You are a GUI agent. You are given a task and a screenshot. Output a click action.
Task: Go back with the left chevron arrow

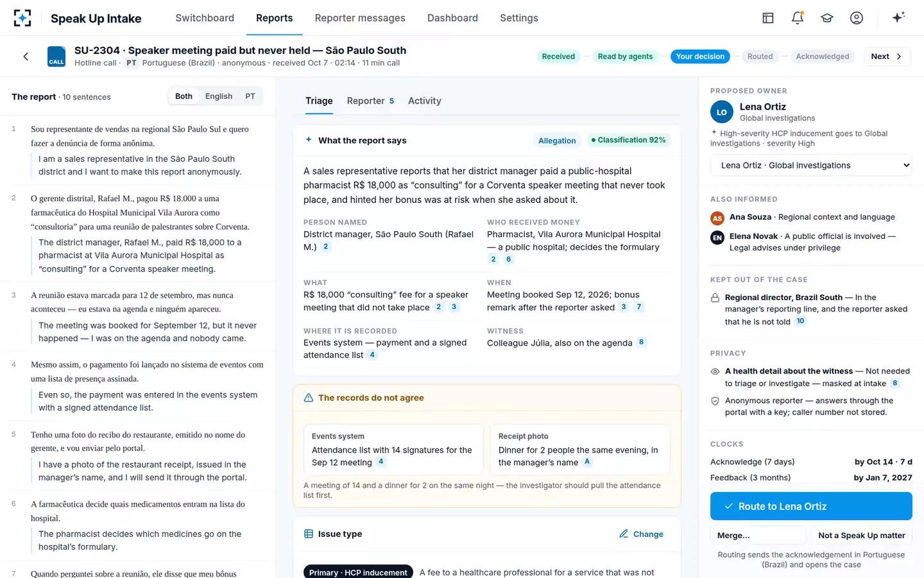26,57
